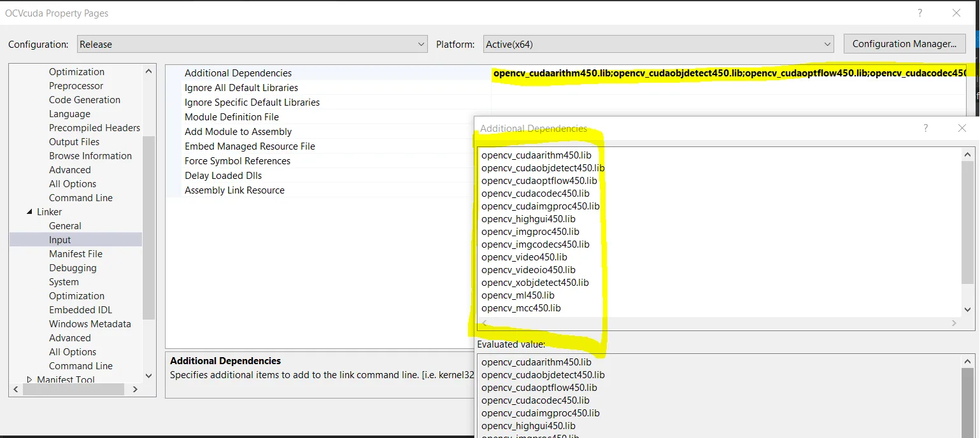Click the help icon in Additional Dependencies dialog title bar

pyautogui.click(x=925, y=128)
